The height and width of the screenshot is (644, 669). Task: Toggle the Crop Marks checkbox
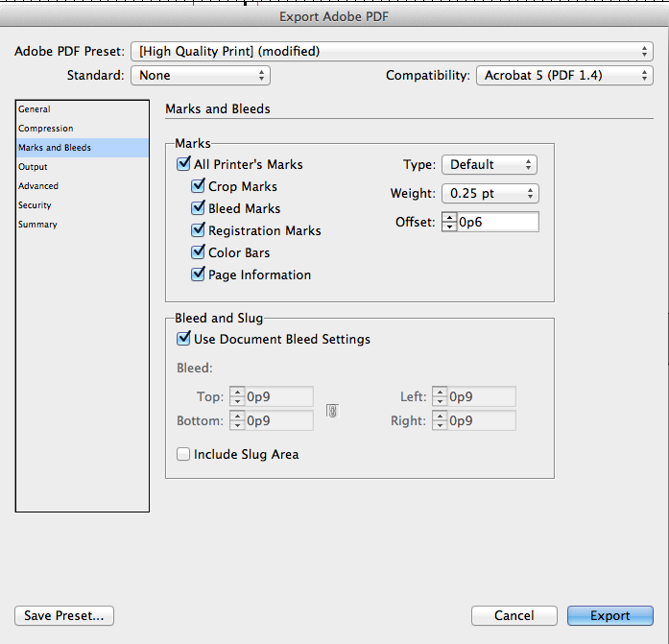coord(198,186)
